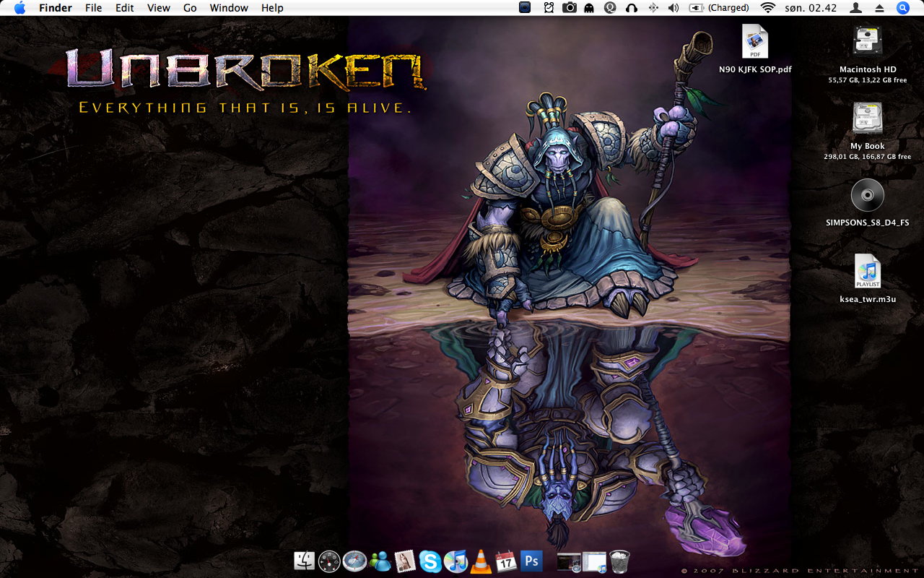
Task: Select the N90 KJFK SOP.pdf file name
Action: coord(755,69)
